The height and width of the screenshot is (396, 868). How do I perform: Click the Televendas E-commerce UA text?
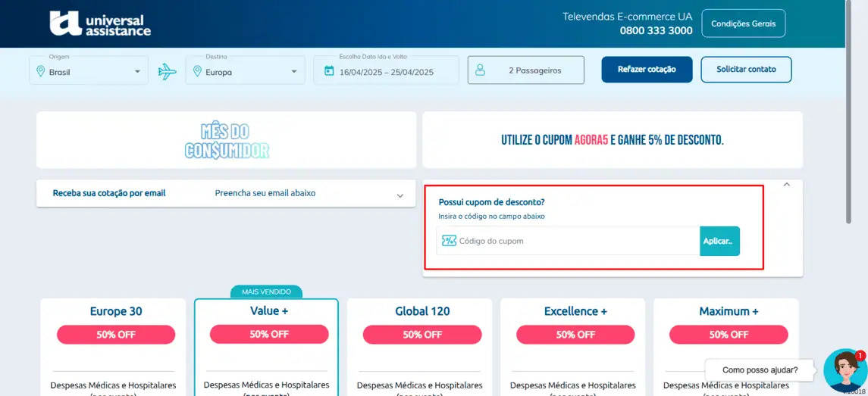[x=628, y=17]
